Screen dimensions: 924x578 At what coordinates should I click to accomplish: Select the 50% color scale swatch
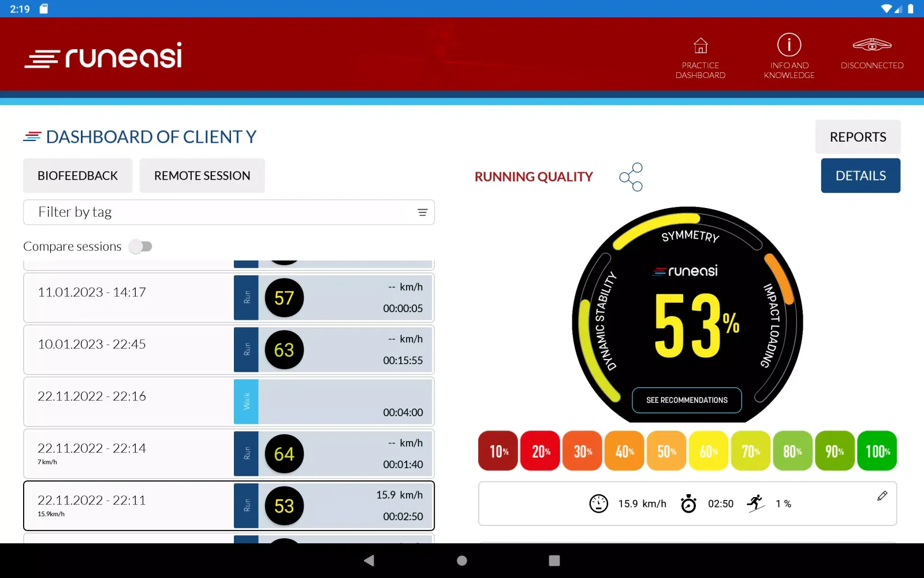pyautogui.click(x=666, y=451)
